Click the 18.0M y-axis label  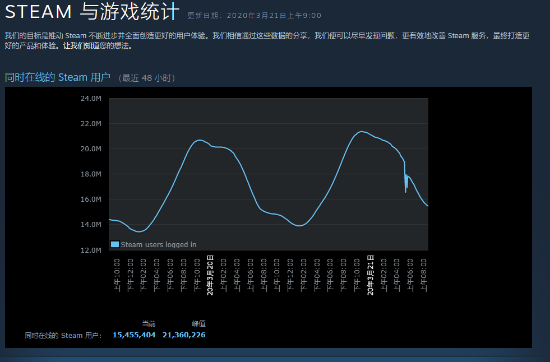point(91,174)
